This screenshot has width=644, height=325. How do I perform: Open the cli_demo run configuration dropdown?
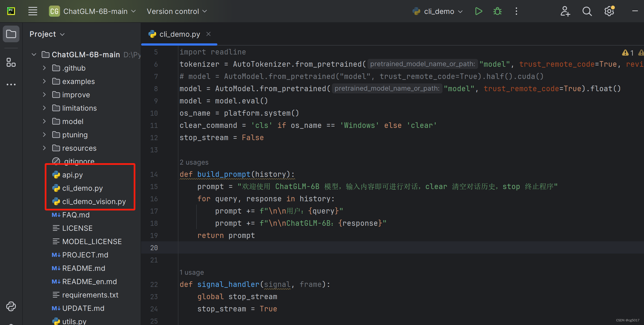pos(437,11)
